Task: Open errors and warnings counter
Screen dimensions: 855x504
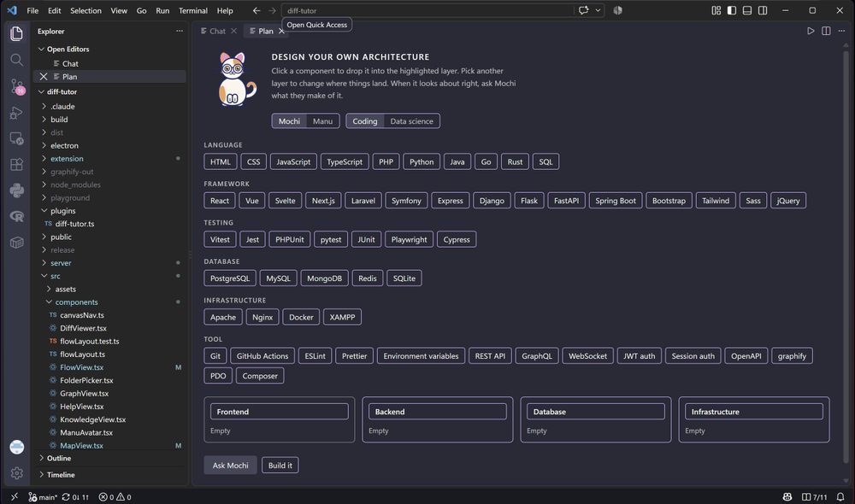Action: 115,497
